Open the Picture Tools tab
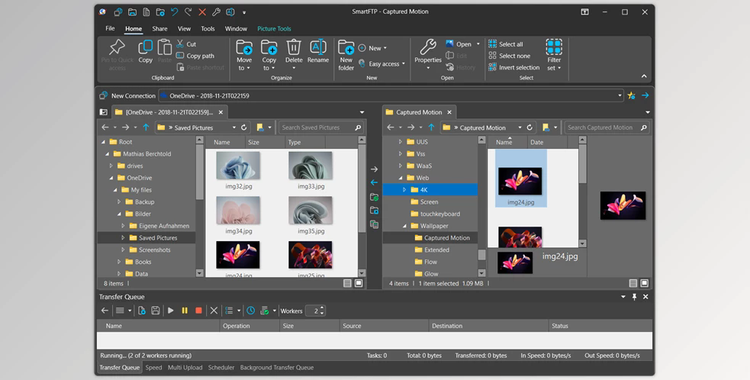This screenshot has height=380, width=750. [274, 29]
